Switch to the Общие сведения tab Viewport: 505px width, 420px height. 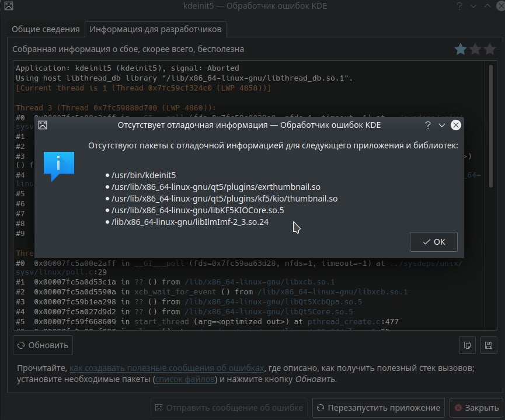(x=46, y=29)
